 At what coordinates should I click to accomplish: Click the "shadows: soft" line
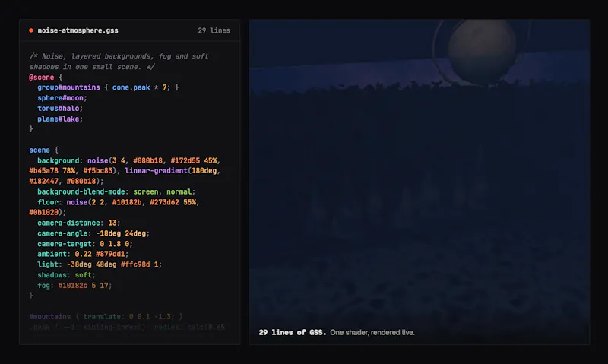(66, 275)
